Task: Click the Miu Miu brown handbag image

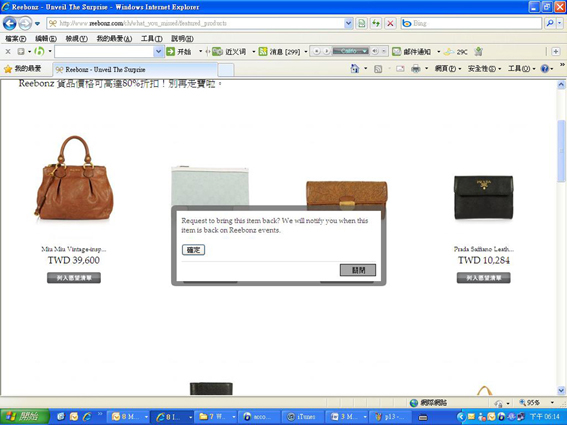Action: point(74,178)
